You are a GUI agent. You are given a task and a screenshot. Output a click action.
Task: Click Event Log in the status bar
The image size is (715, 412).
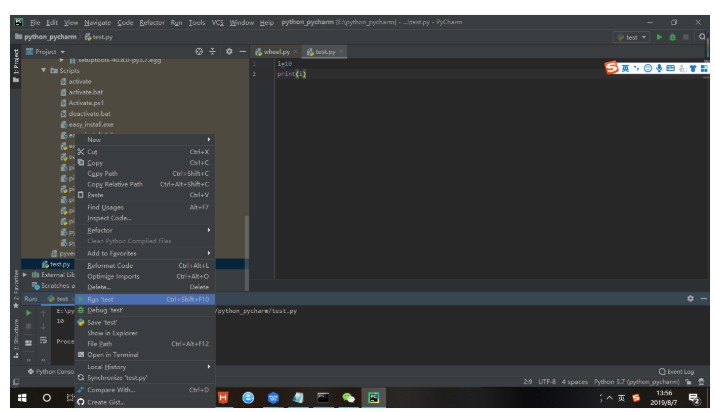point(675,372)
